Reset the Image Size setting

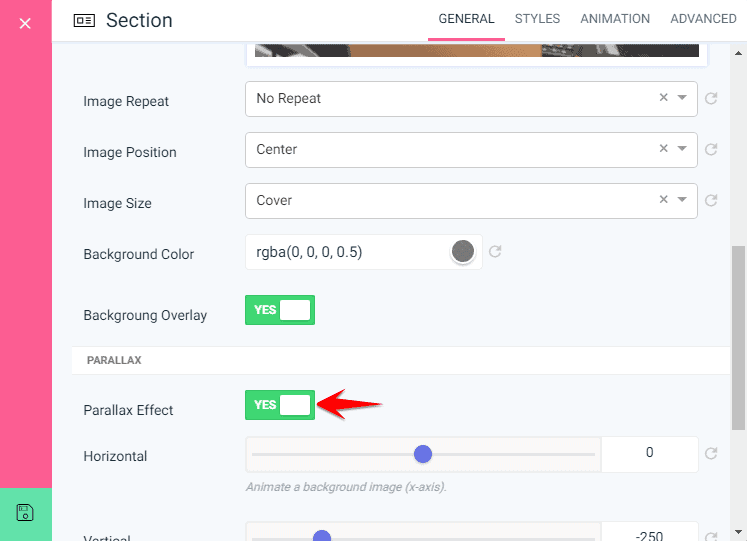711,201
